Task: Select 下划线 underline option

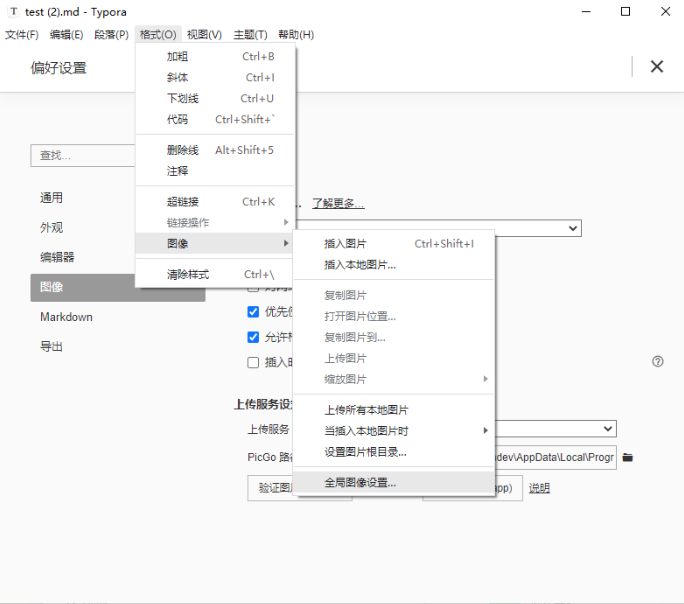Action: 215,99
